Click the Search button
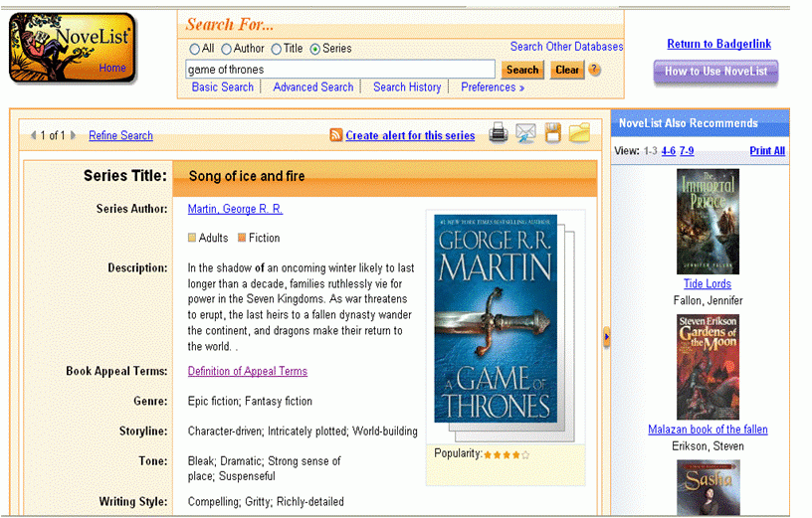Viewport: 812px width, 518px height. pyautogui.click(x=522, y=70)
